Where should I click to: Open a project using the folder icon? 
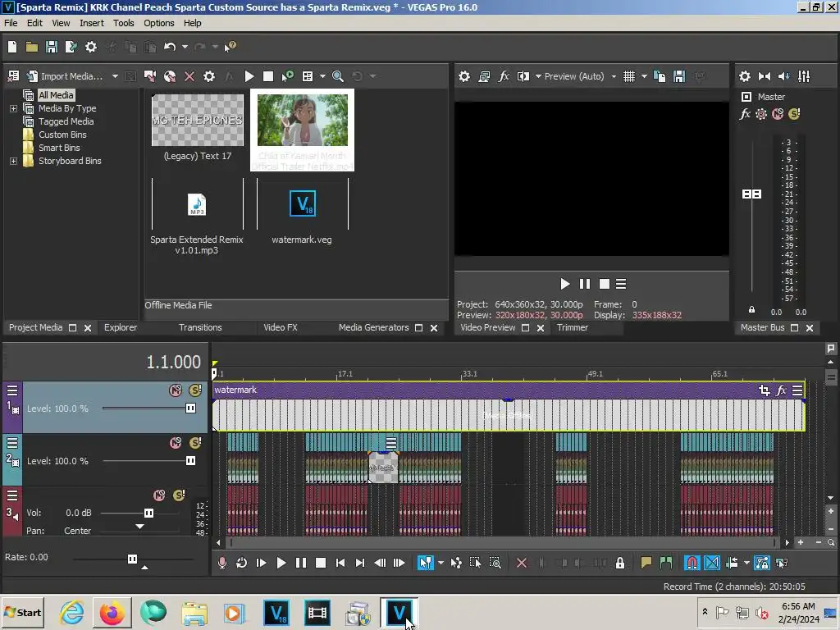click(32, 47)
